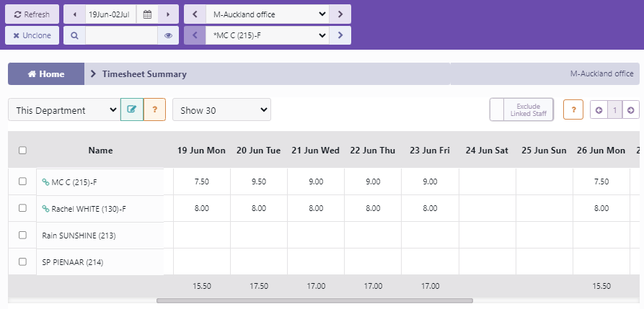Tick checkbox for Rain SUNSHINE (213)
Screen dimensions: 644x309
[22, 235]
